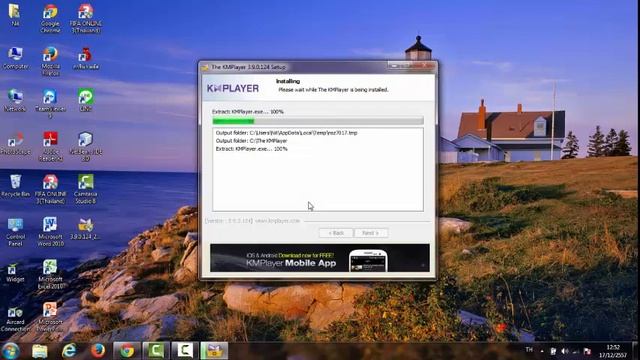This screenshot has height=360, width=640.
Task: Select the KMPlayer Setup taskbar button
Action: tap(214, 351)
